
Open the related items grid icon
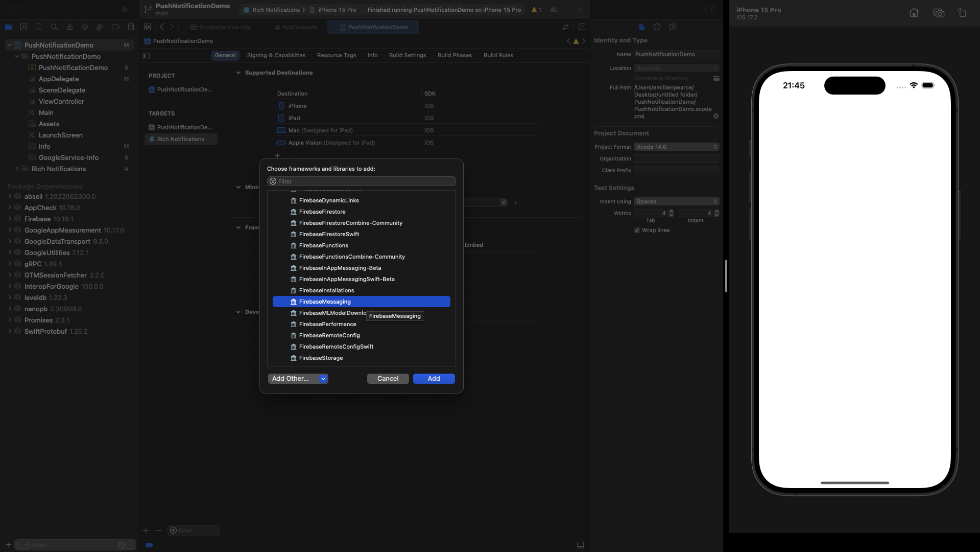147,27
